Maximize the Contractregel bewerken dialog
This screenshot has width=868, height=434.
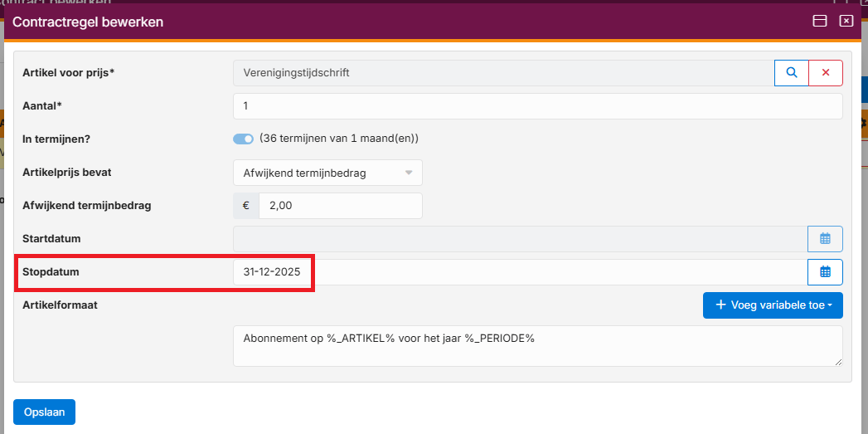tap(820, 22)
